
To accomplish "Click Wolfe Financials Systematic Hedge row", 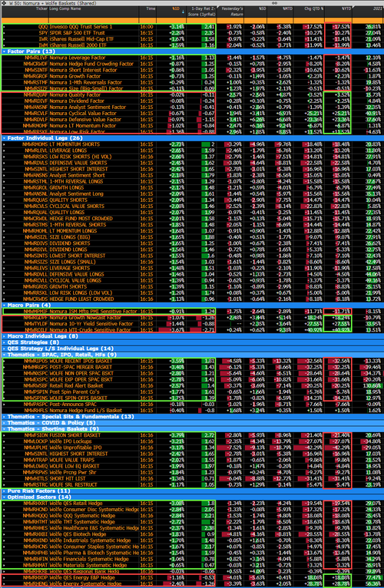I will [192, 559].
